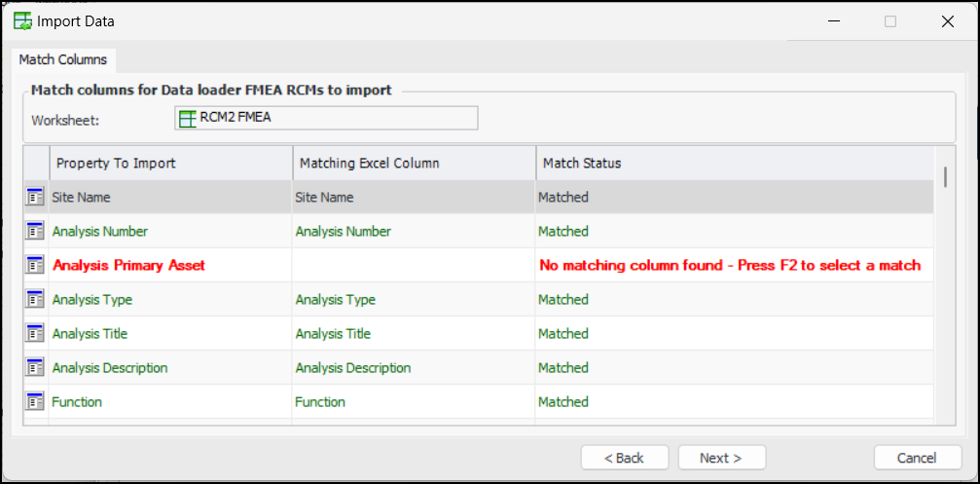Select empty matching cell for Analysis Primary Asset

pyautogui.click(x=414, y=265)
